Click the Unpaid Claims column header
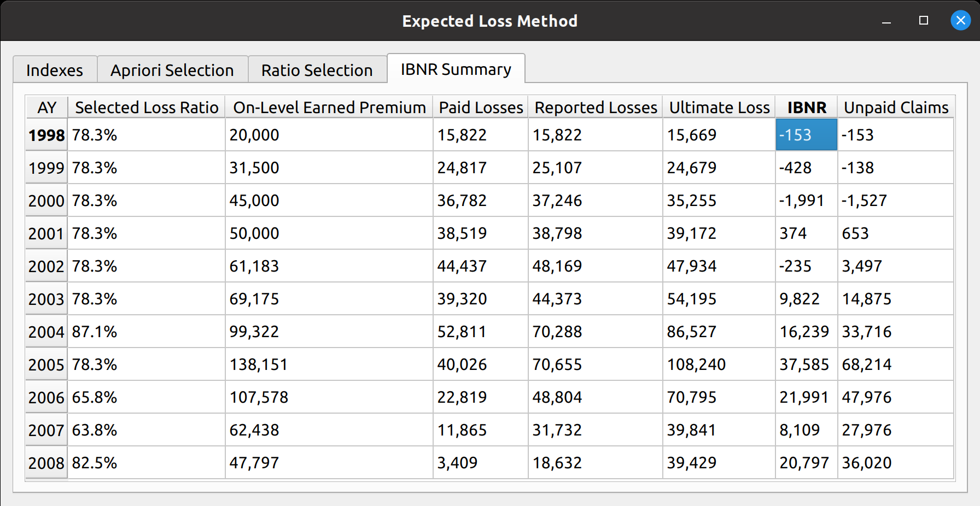The height and width of the screenshot is (506, 980). click(896, 108)
